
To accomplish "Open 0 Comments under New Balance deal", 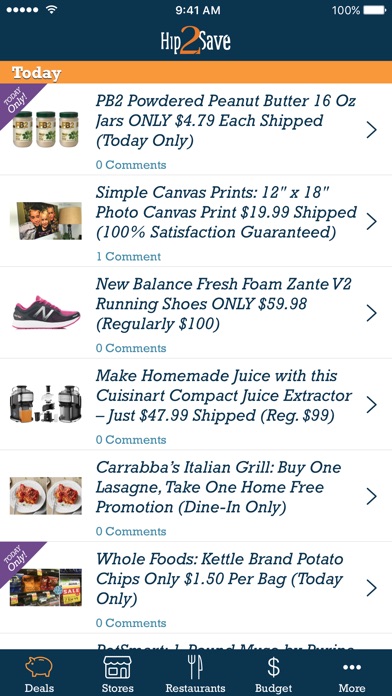I will click(x=131, y=348).
